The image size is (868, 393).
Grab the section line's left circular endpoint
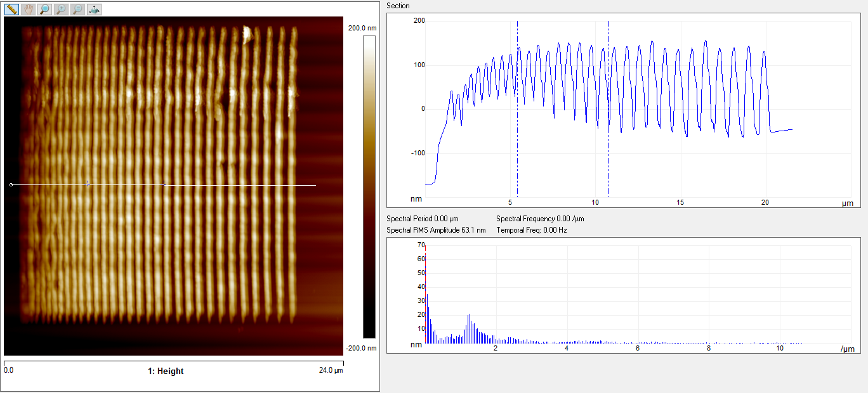click(11, 184)
